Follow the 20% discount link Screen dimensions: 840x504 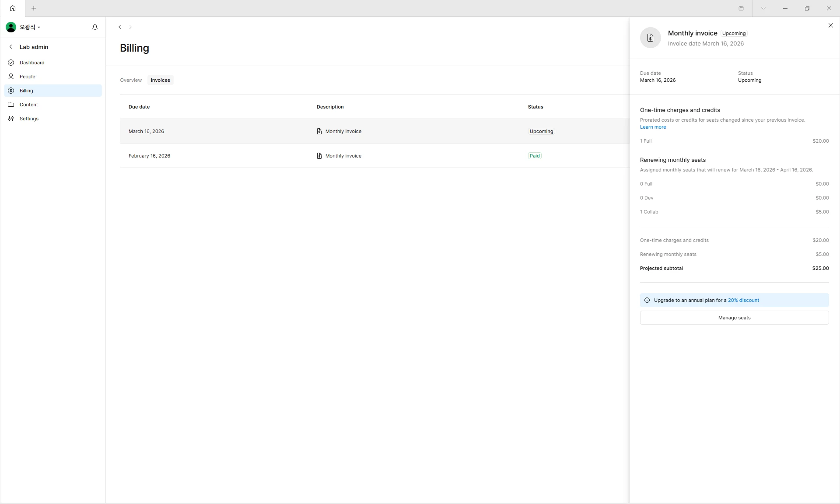[x=743, y=300]
